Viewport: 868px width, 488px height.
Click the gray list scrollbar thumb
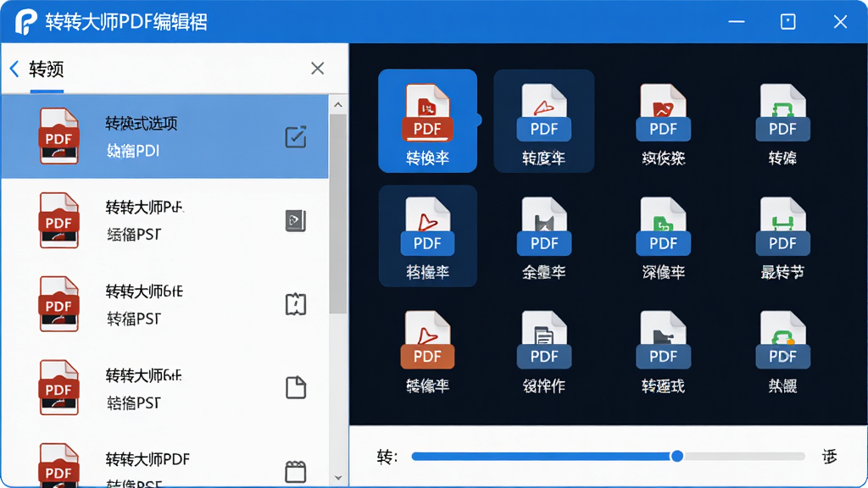338,214
